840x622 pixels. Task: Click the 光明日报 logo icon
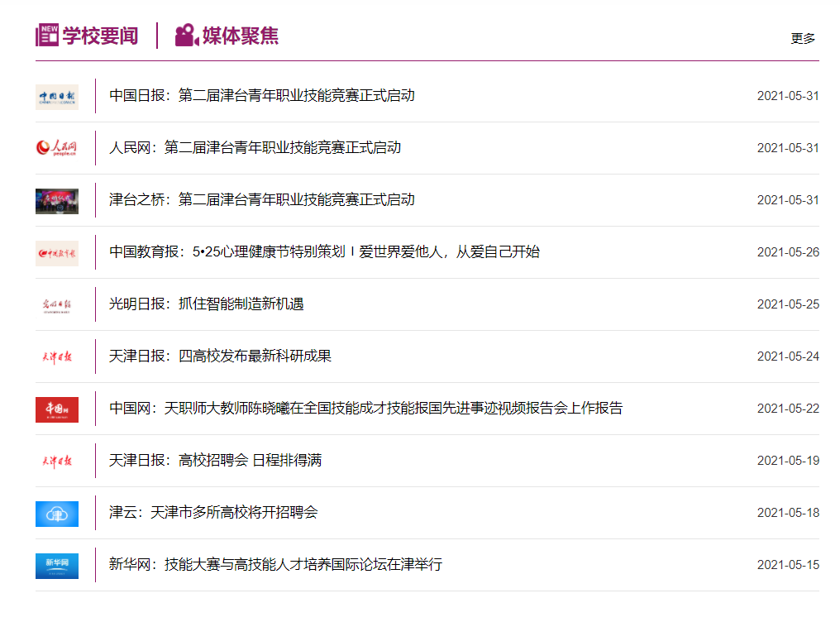pos(57,305)
